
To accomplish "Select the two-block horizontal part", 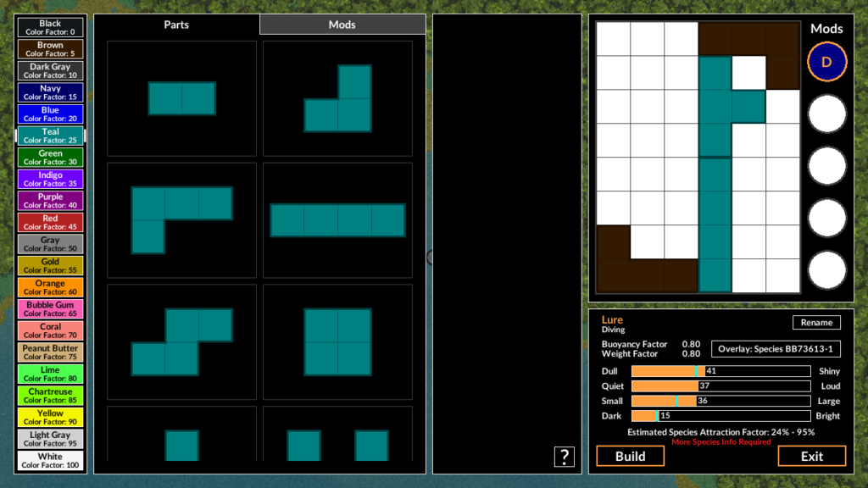I will pos(181,98).
